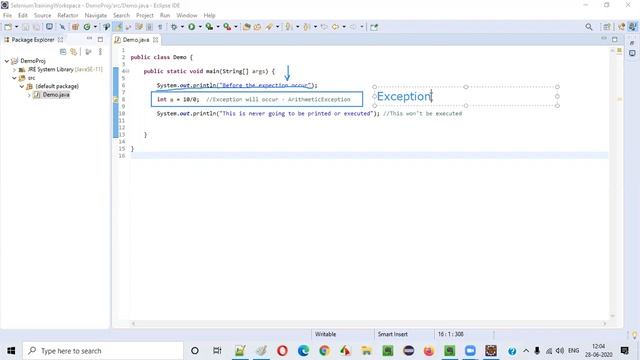This screenshot has height=360, width=640.
Task: Click the tip light bulb in status bar
Action: (x=634, y=335)
